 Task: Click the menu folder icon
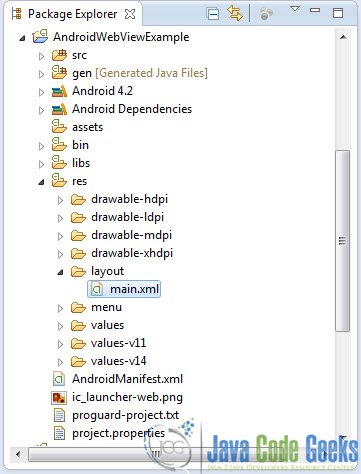click(78, 308)
